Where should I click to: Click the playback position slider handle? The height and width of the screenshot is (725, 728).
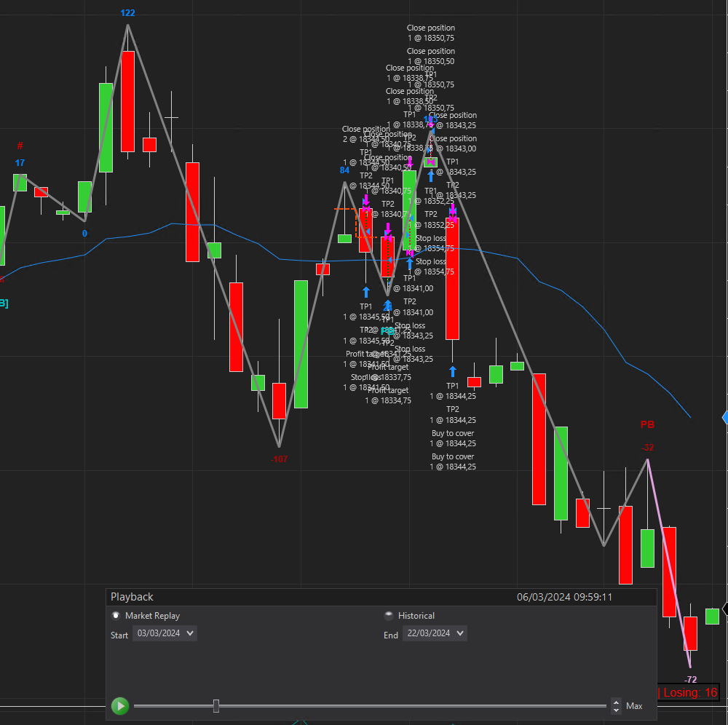coord(216,706)
